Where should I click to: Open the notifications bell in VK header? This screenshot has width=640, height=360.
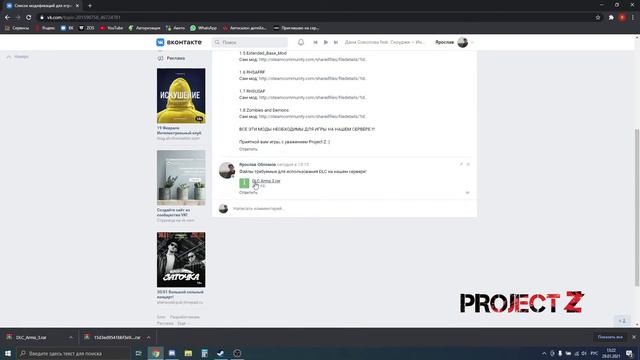[301, 42]
